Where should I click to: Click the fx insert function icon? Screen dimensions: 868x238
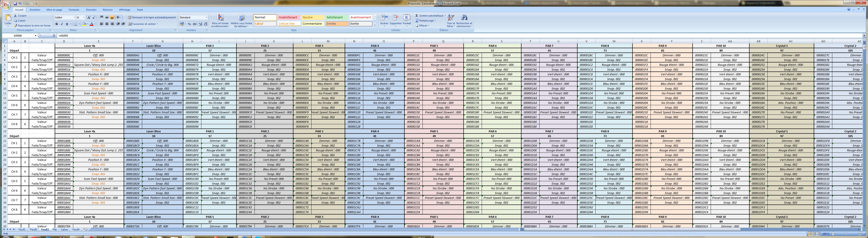tap(54, 35)
